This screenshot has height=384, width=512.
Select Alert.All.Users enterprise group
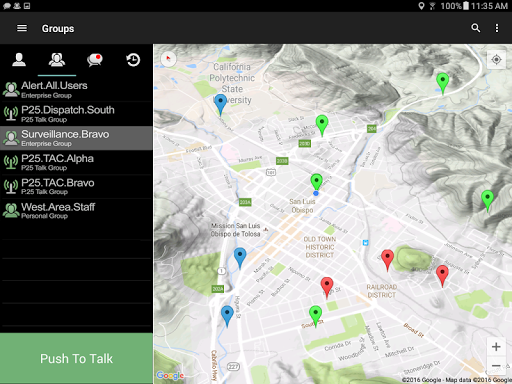(76, 90)
